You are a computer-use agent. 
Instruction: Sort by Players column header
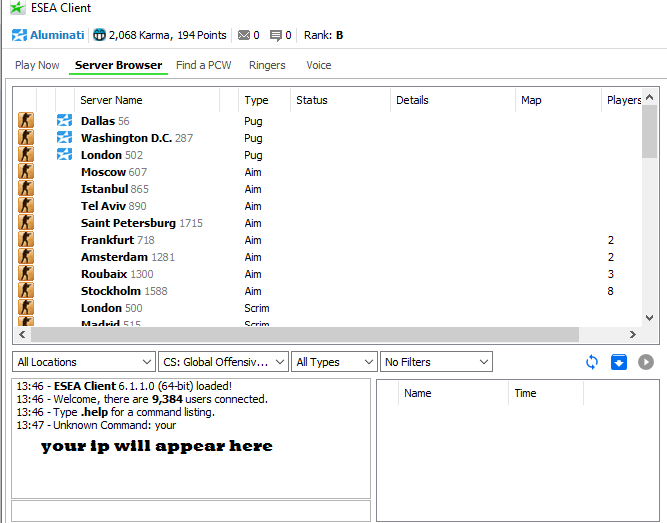coord(622,100)
